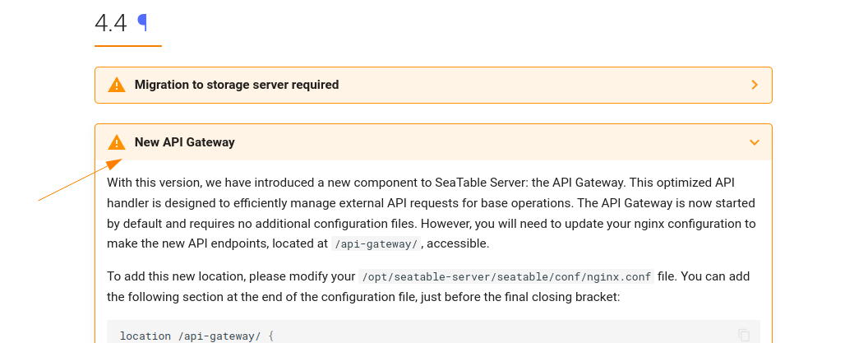Screen dimensions: 868x343
Task: Click the location /api-gateway/ code line
Action: pyautogui.click(x=197, y=336)
